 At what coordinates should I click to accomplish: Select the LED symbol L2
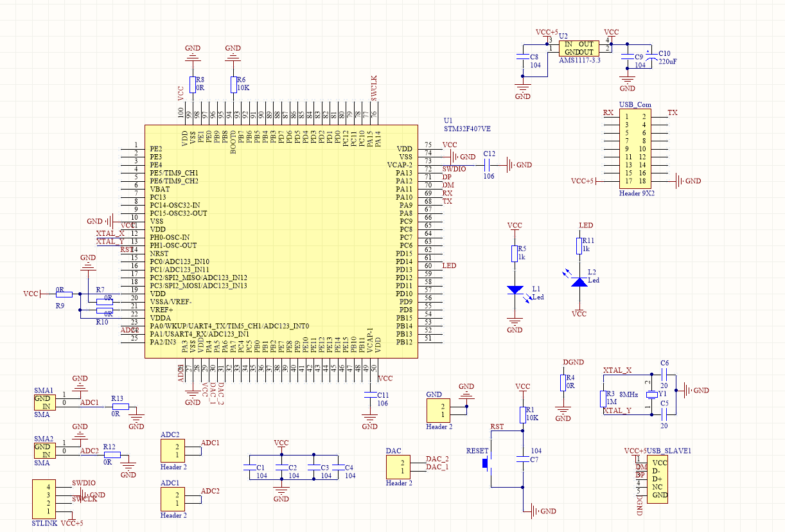point(579,281)
